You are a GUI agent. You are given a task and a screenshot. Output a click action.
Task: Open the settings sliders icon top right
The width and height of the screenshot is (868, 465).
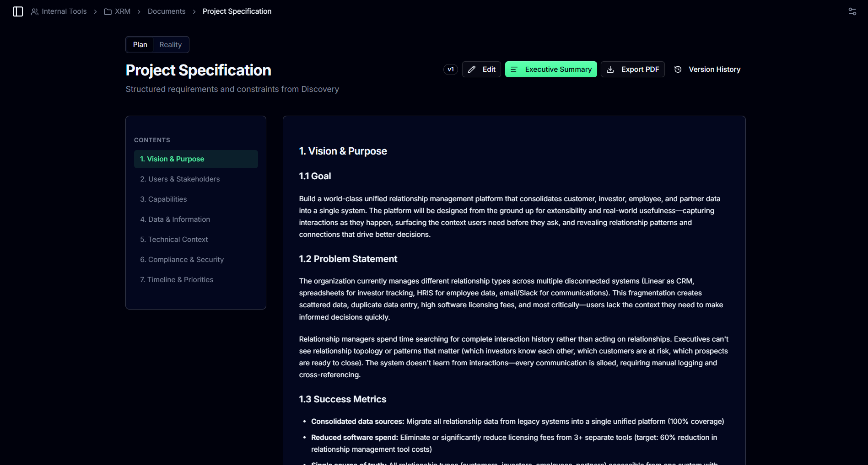[x=852, y=11]
